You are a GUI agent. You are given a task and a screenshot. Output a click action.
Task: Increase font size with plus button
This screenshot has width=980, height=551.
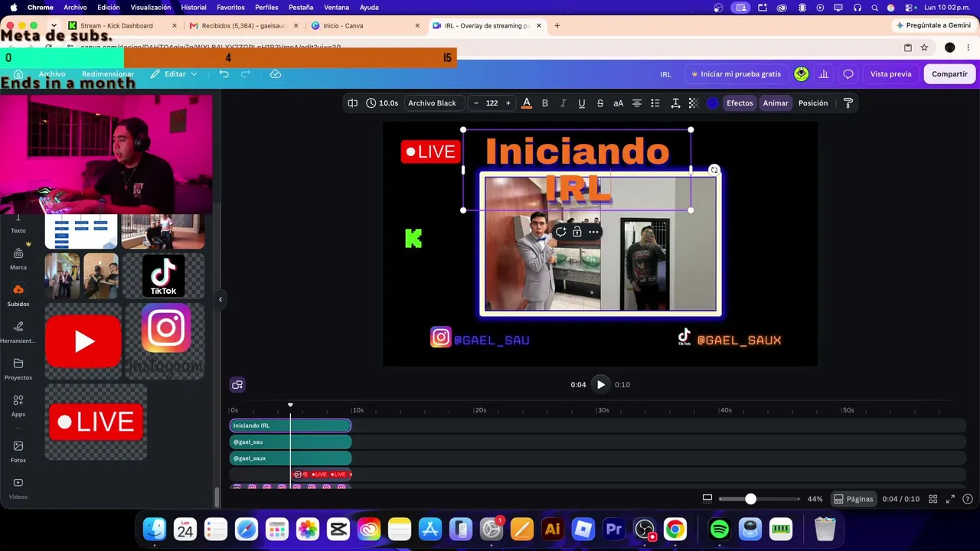pos(508,103)
